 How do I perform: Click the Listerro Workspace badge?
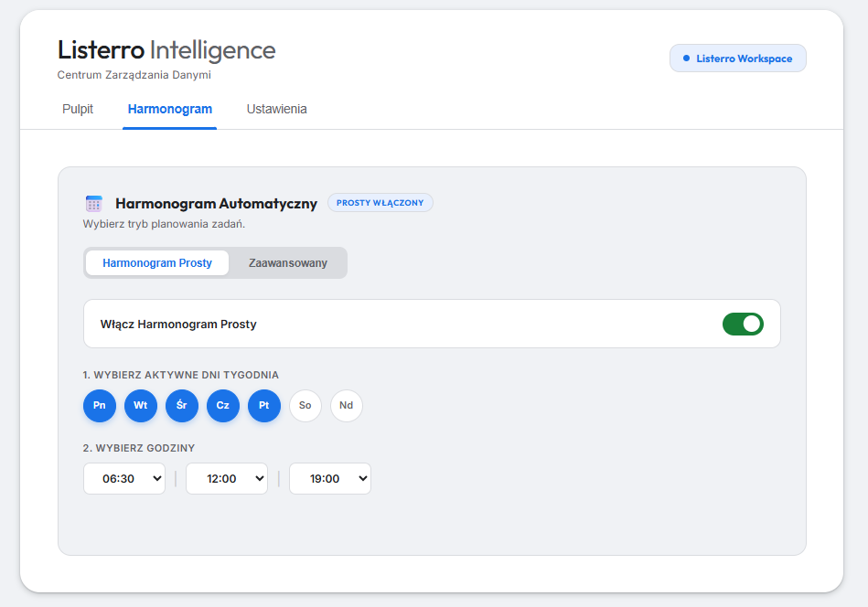(738, 59)
